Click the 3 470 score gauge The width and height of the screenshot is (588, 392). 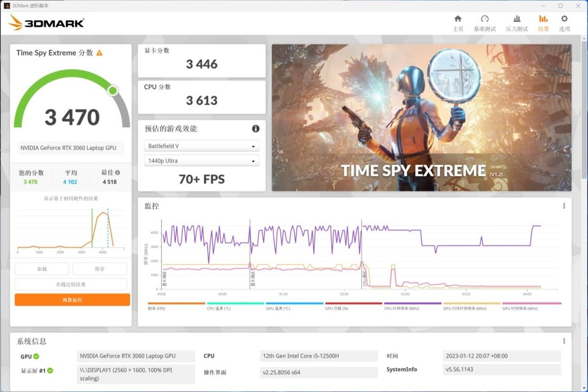pyautogui.click(x=72, y=100)
